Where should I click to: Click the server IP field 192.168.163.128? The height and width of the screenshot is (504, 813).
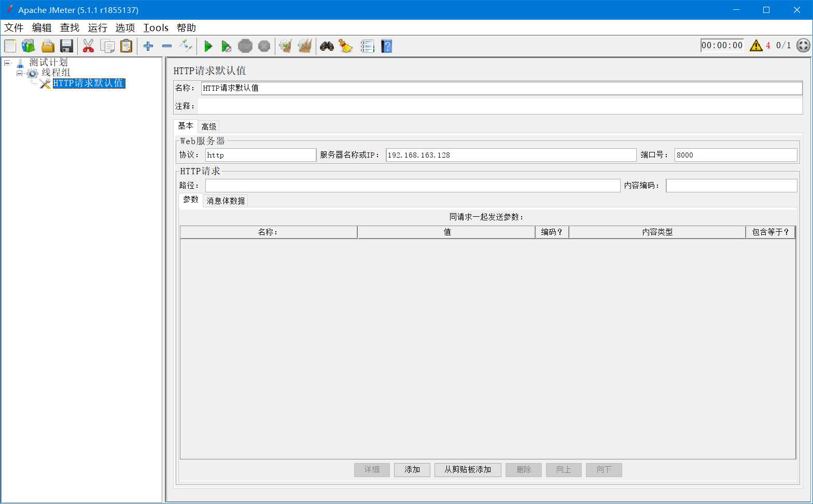pos(511,155)
